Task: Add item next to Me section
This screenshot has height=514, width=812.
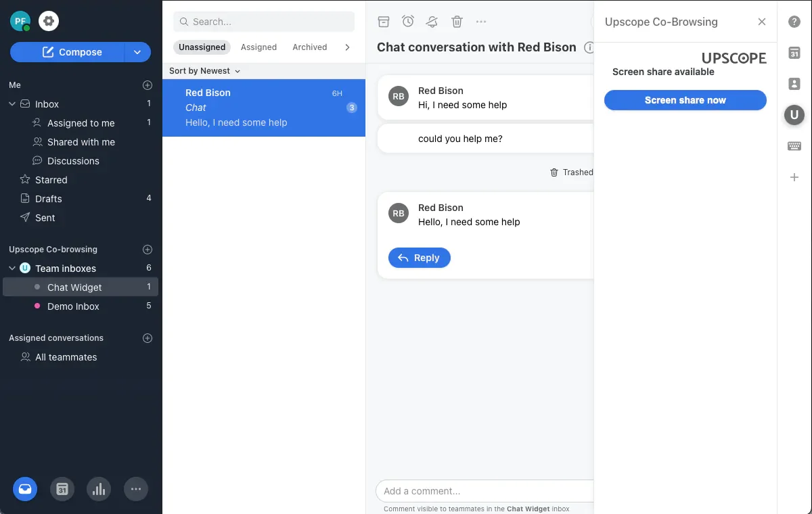Action: [148, 85]
